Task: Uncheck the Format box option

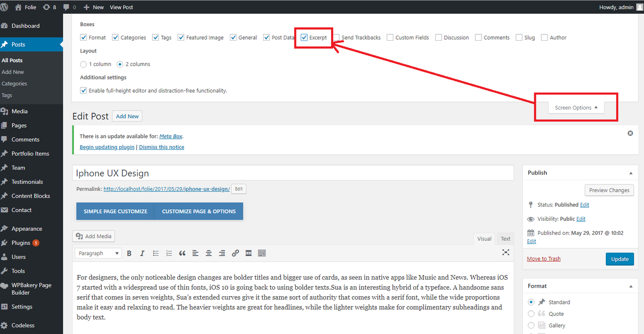Action: point(84,37)
